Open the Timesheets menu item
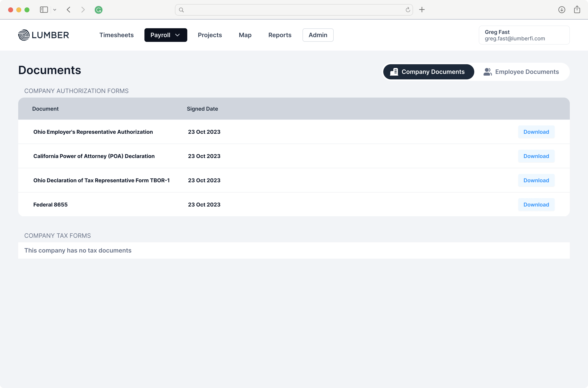Screen dimensions: 588x388 point(116,35)
